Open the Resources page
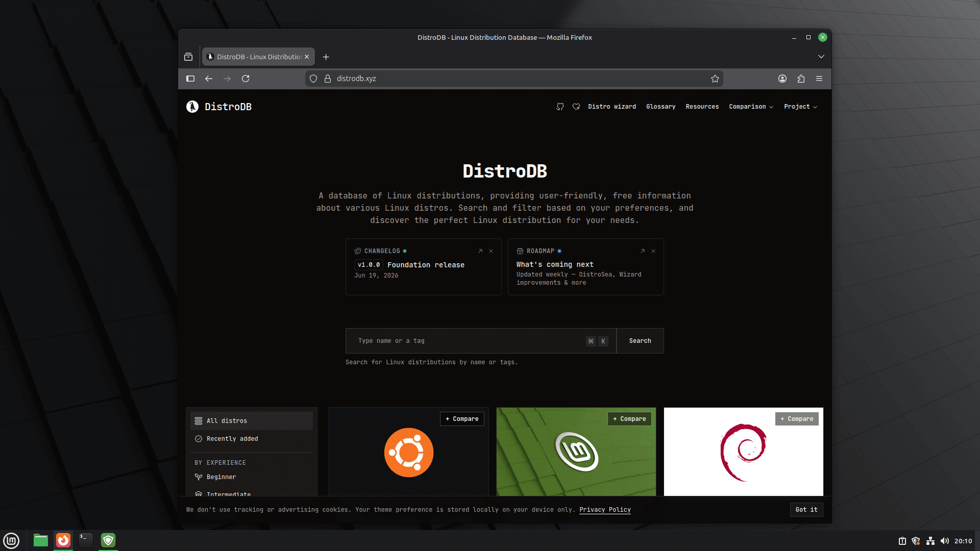980x551 pixels. tap(702, 107)
